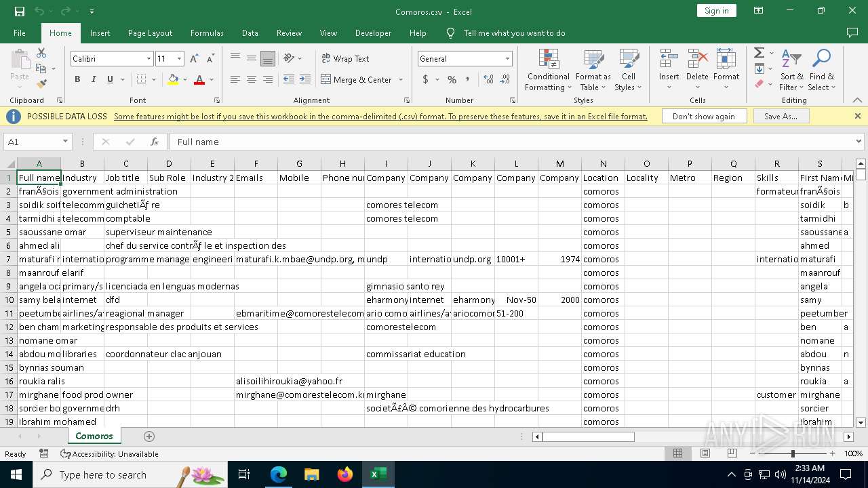Click the data loss warning link text
This screenshot has width=868, height=488.
click(380, 117)
